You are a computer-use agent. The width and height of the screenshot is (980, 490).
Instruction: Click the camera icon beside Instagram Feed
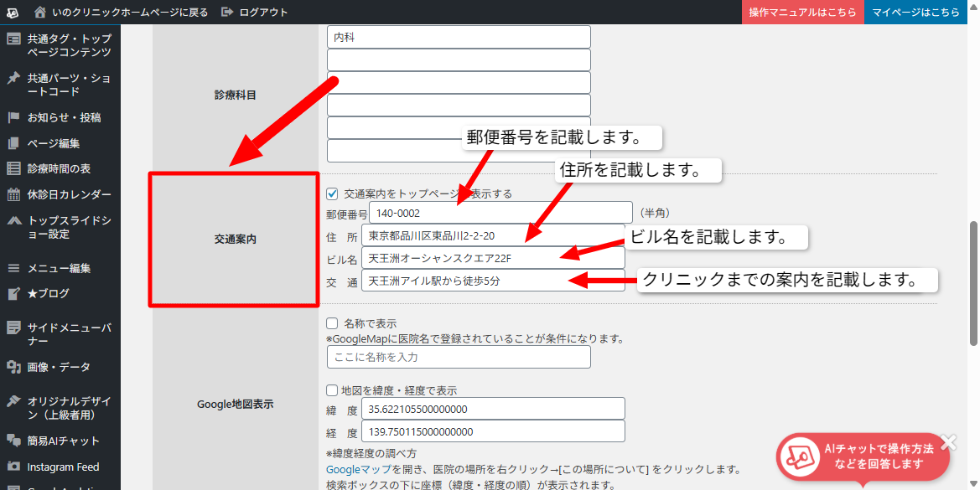click(x=13, y=467)
